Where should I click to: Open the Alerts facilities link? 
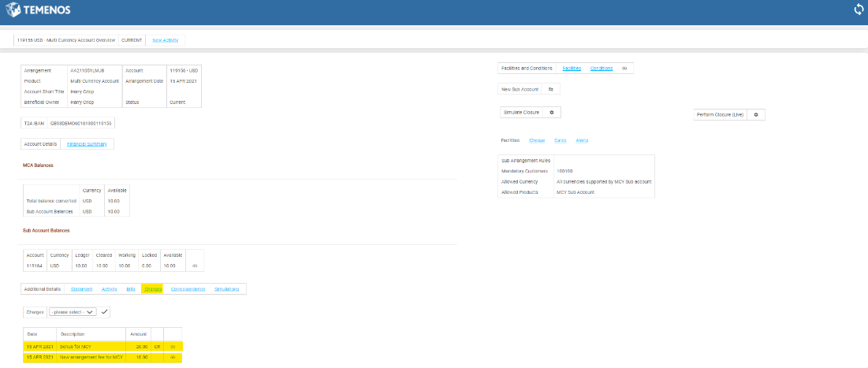(x=582, y=140)
